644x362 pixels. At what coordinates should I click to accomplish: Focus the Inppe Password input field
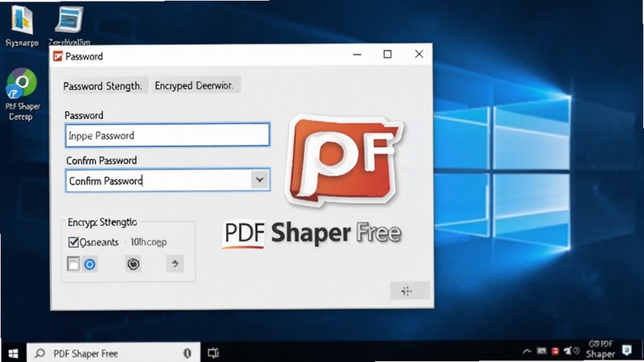(x=167, y=135)
